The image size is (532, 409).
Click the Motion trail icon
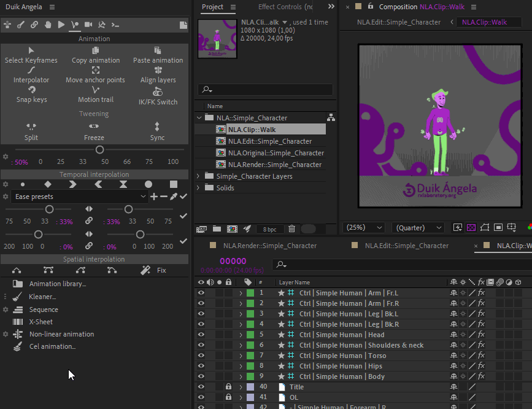(96, 90)
